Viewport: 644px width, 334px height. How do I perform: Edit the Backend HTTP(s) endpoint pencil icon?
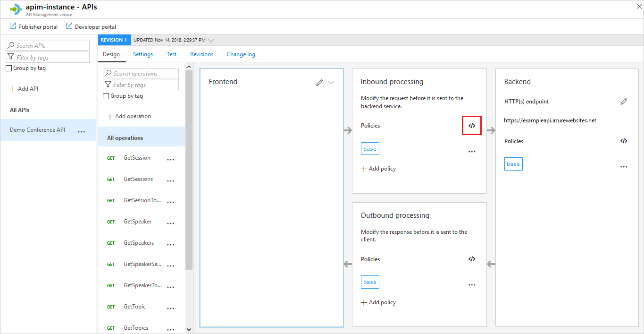pos(623,101)
